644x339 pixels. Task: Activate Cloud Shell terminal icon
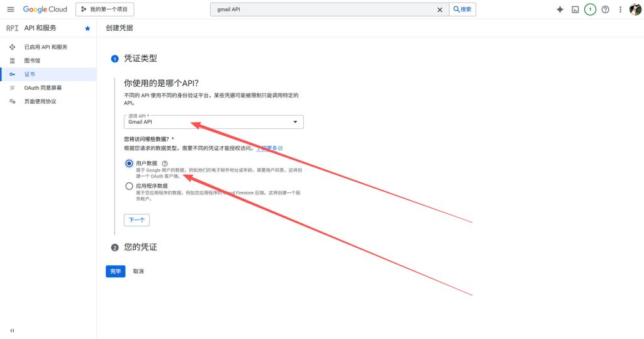tap(575, 9)
